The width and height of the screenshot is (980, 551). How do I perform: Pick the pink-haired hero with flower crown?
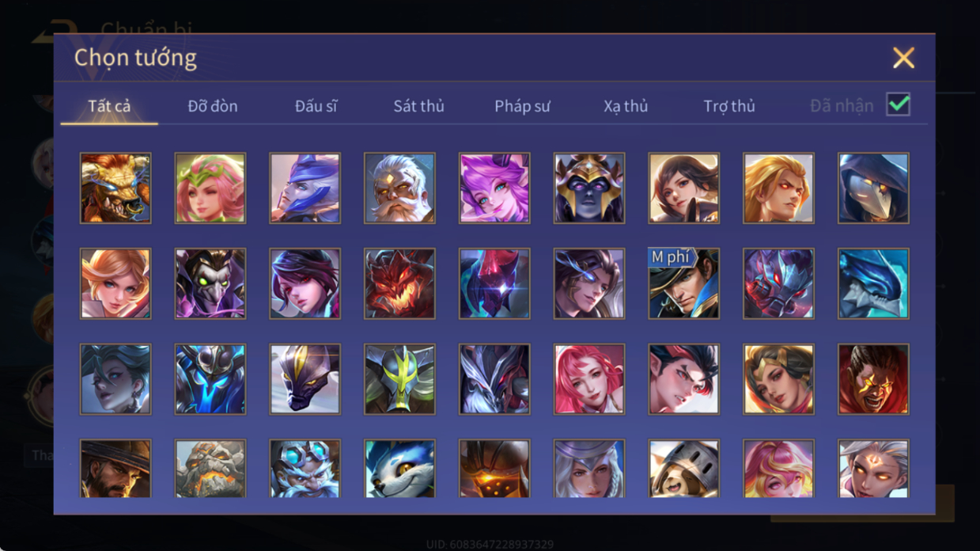tap(210, 188)
